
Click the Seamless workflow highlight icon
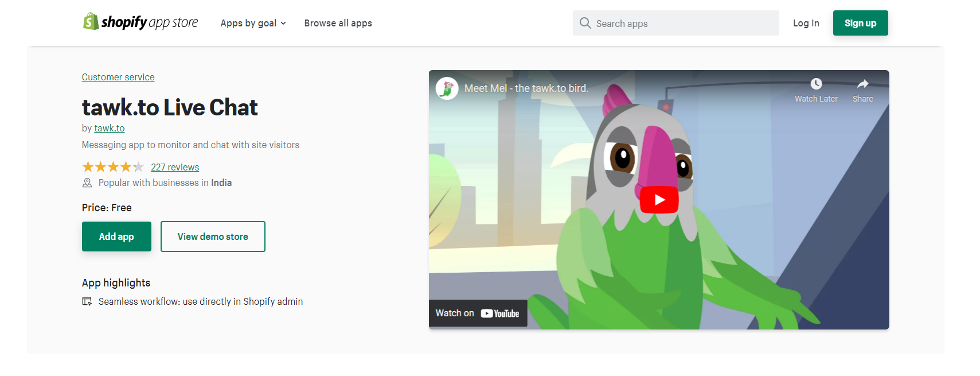click(x=87, y=301)
